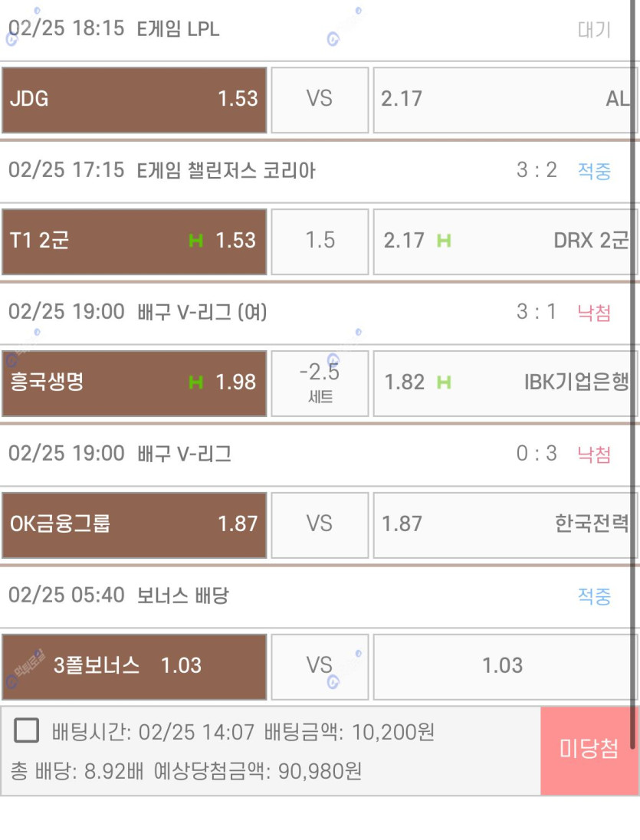Screen dimensions: 640x840
Task: Click green H icon beside DRX 2군 odds
Action: click(444, 241)
